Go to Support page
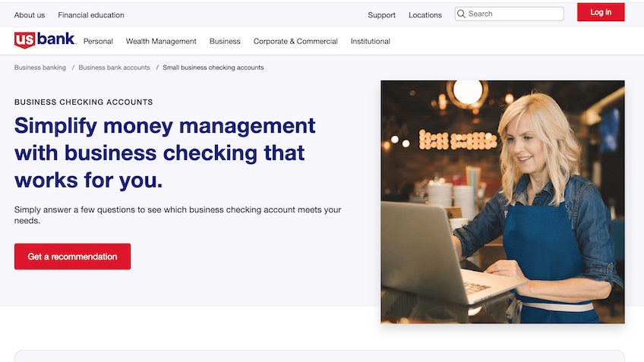 click(381, 15)
